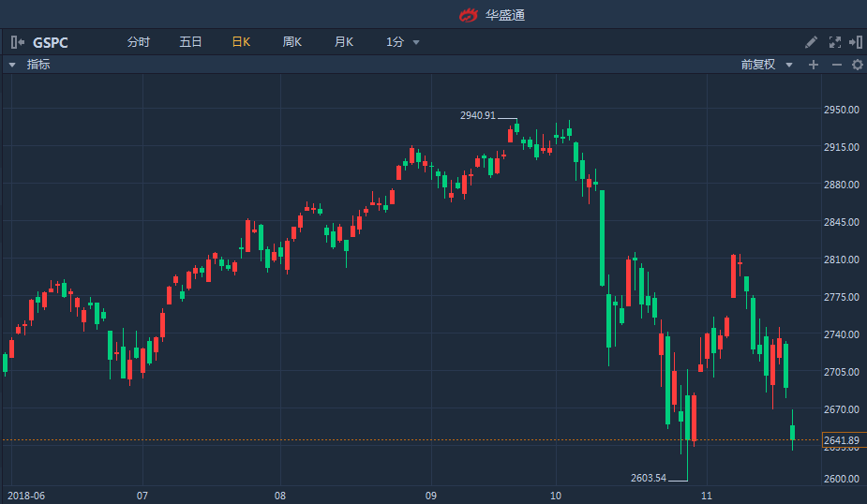Click the pencil drawing tool icon
Viewport: 867px width, 504px height.
[x=812, y=42]
